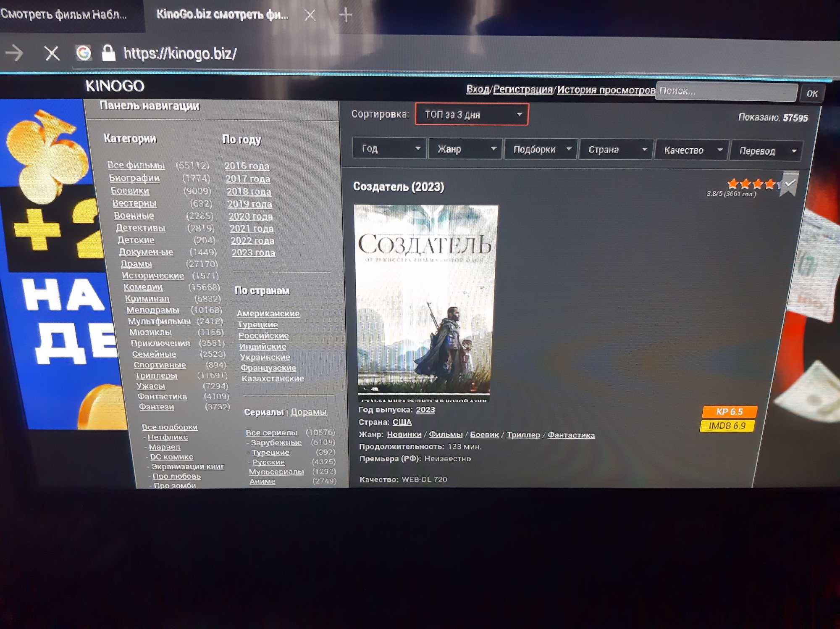This screenshot has height=629, width=840.
Task: Open the Комедии category
Action: 143,287
